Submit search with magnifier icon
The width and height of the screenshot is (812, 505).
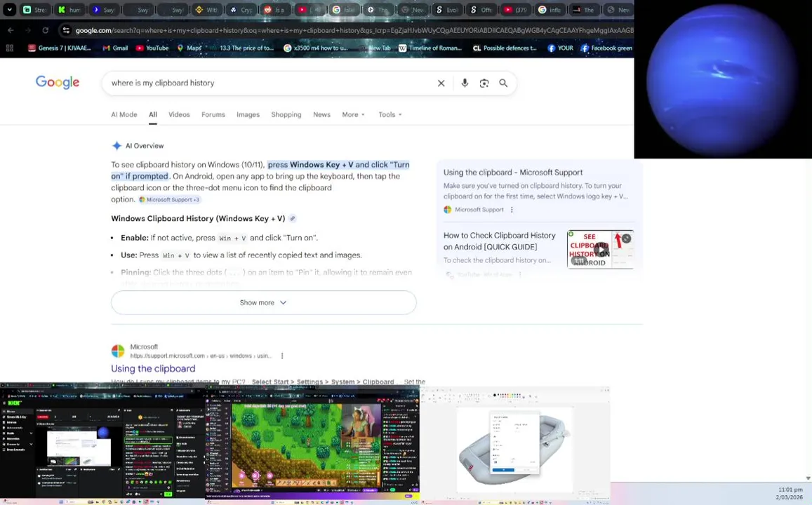[x=503, y=83]
